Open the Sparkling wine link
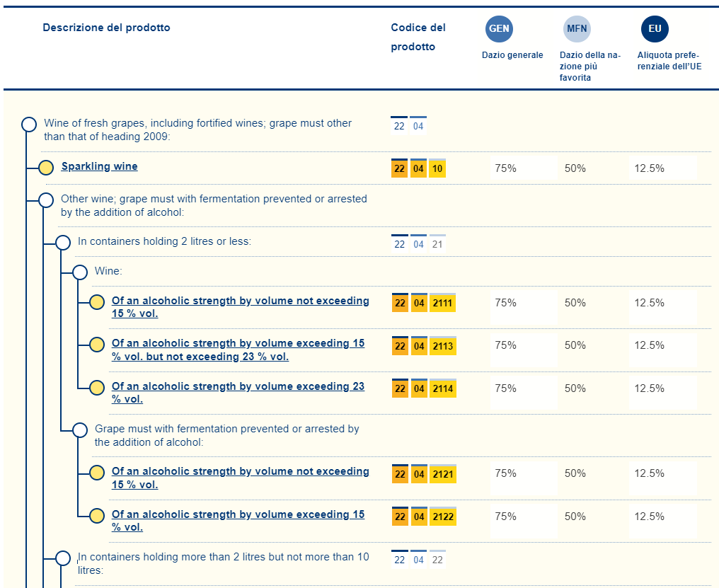The image size is (719, 588). 99,167
